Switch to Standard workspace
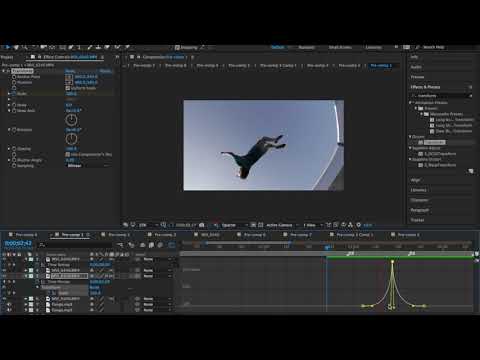The width and height of the screenshot is (480, 360). pyautogui.click(x=306, y=47)
